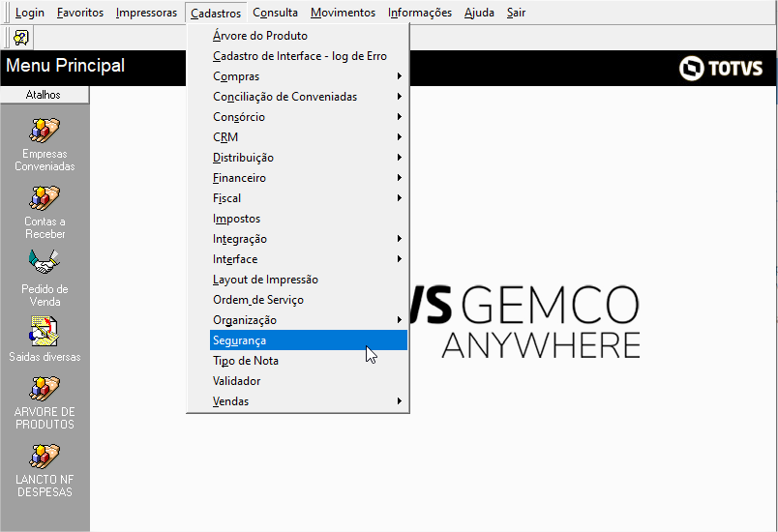The height and width of the screenshot is (532, 778).
Task: Open the Movimentos menu
Action: coord(343,13)
